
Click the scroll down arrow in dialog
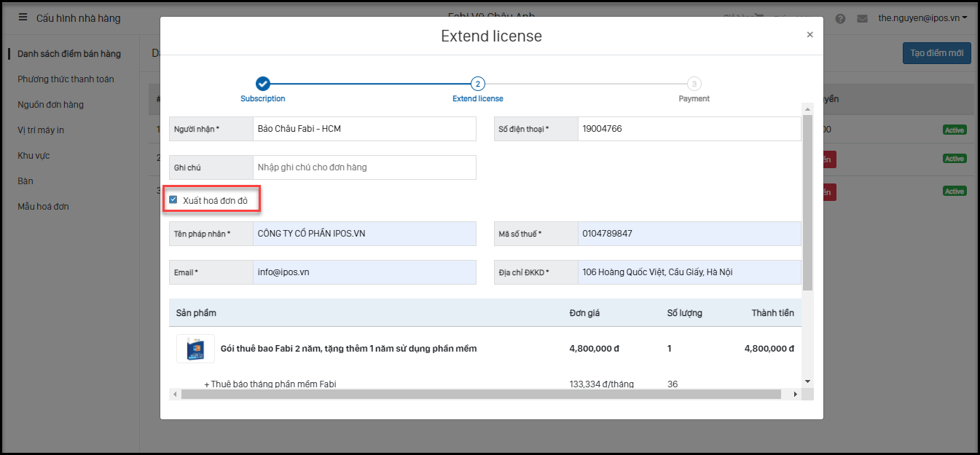tap(807, 381)
